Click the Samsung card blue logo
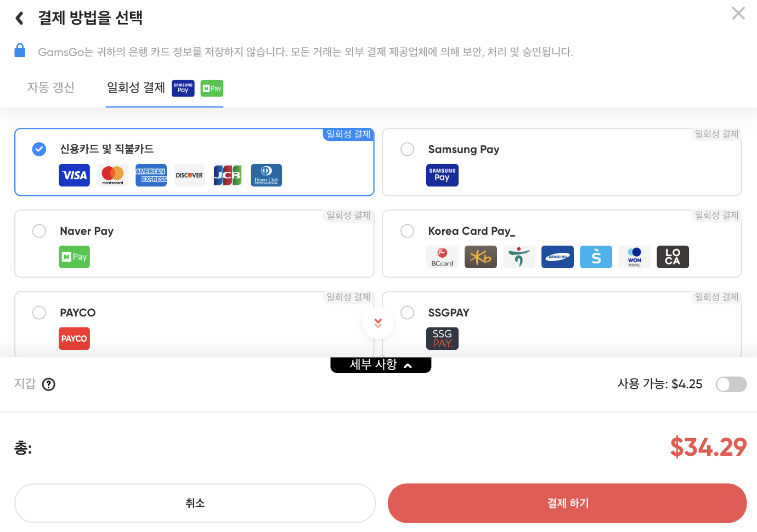Screen dimensions: 757x532 [x=557, y=257]
